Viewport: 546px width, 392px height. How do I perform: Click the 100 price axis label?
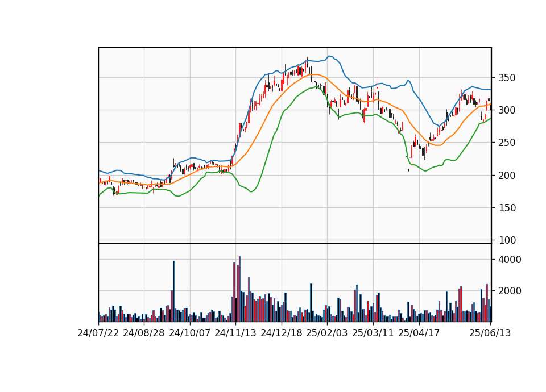(507, 240)
